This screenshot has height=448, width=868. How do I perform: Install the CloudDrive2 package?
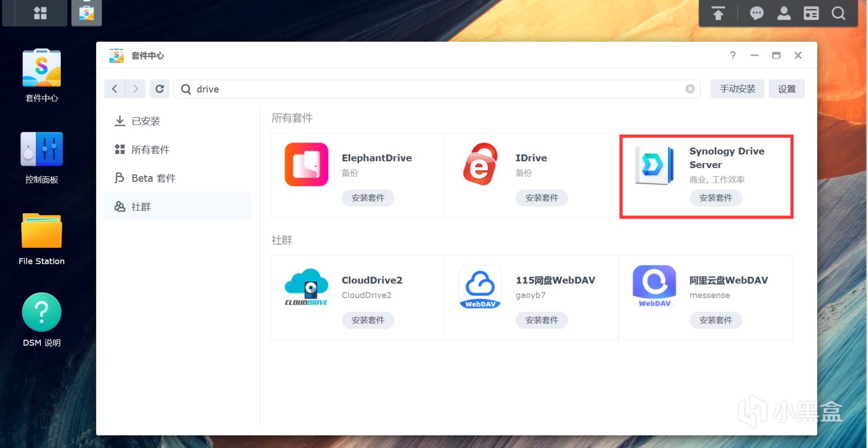tap(368, 320)
